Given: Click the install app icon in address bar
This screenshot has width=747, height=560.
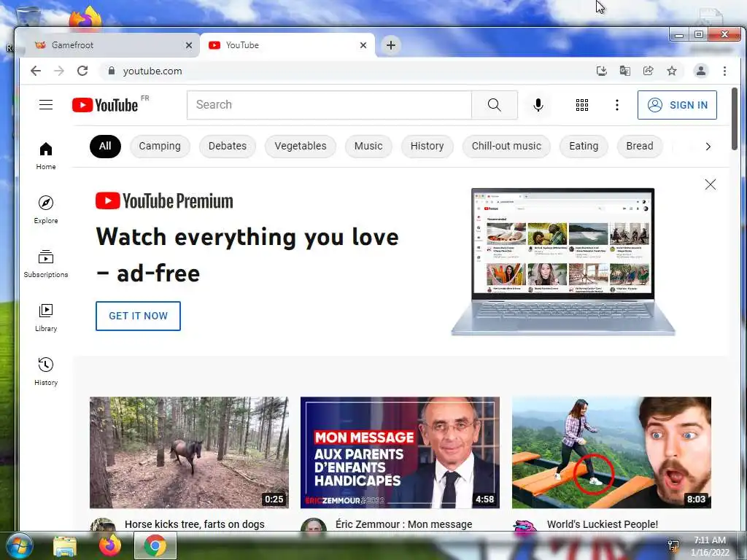Looking at the screenshot, I should 602,71.
